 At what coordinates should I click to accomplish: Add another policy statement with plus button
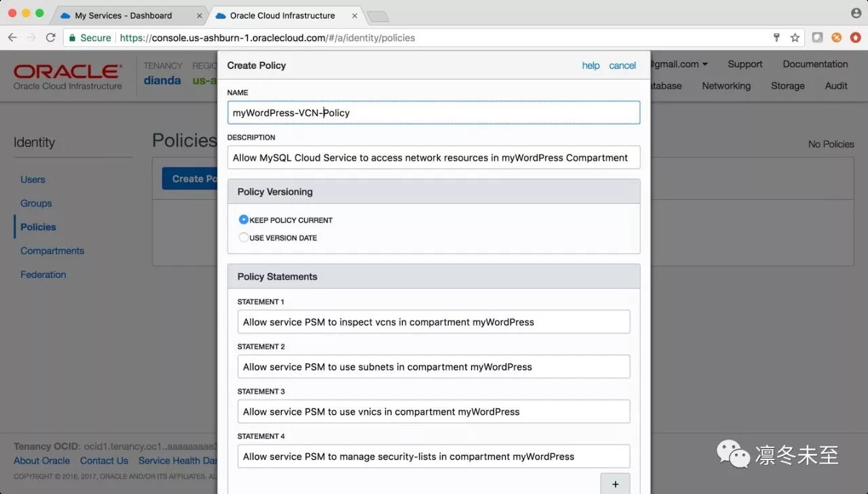tap(616, 484)
